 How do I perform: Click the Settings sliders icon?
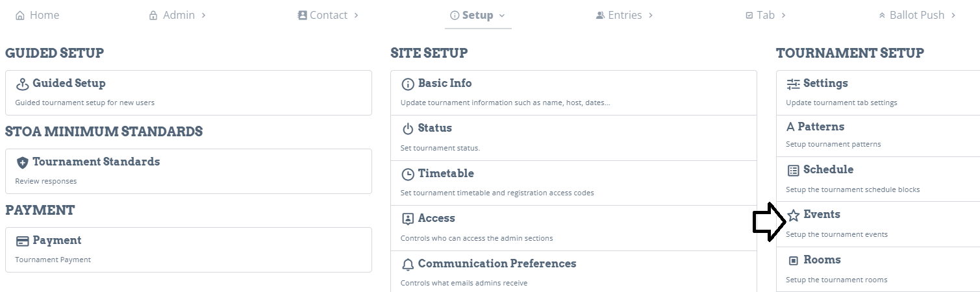793,84
